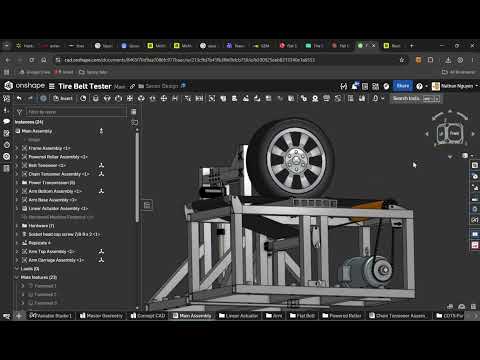Click mate icon beside Arm Bottom Assembly

tap(101, 191)
